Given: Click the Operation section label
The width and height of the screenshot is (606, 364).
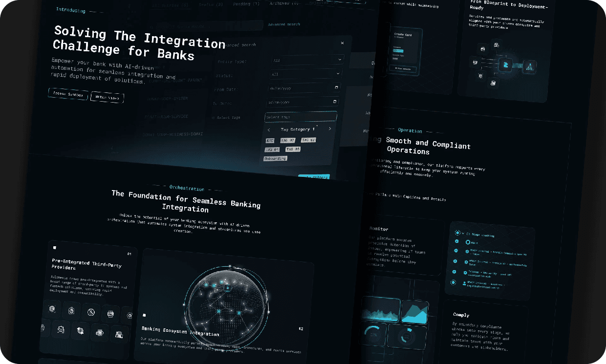Looking at the screenshot, I should point(410,130).
